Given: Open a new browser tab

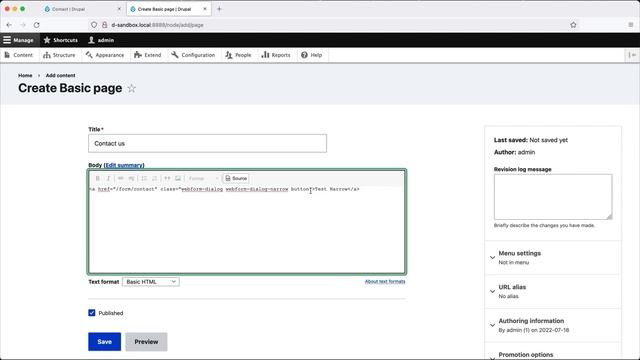Looking at the screenshot, I should click(219, 9).
